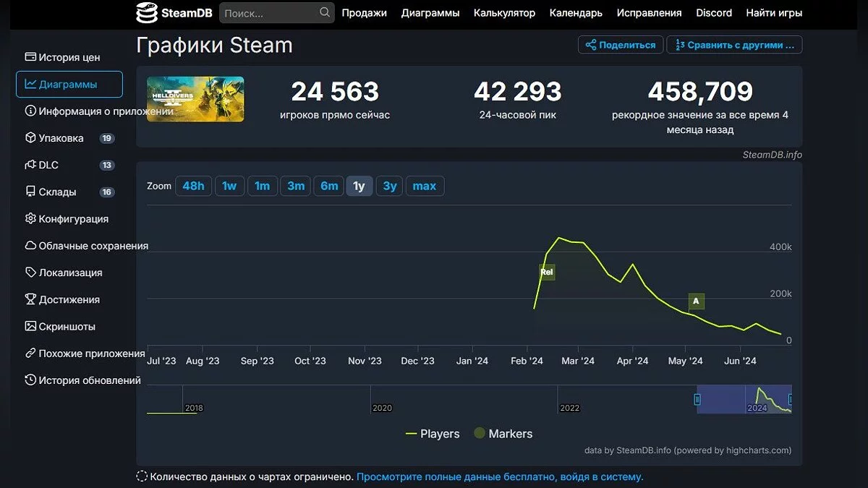Click the DLC count badge 13

pos(107,165)
